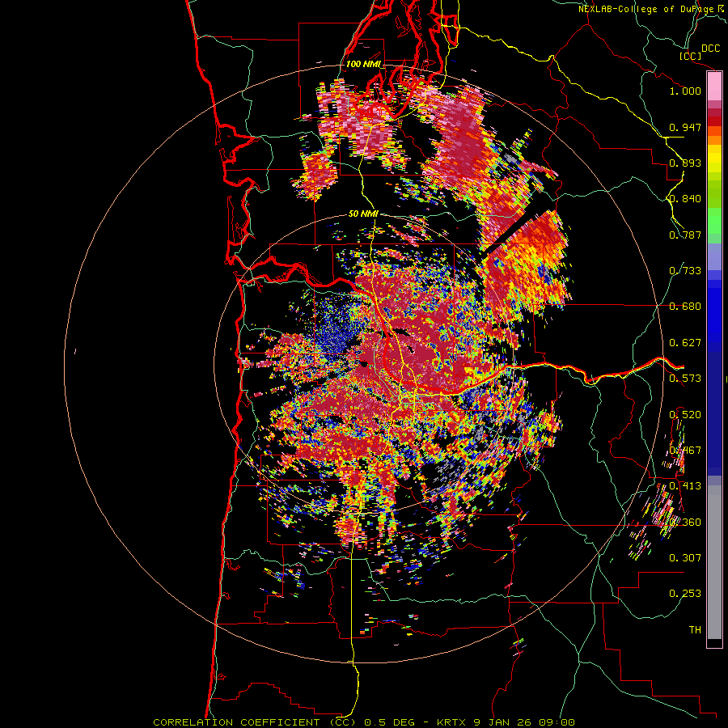Click the 100 NMI range ring label

tap(363, 64)
